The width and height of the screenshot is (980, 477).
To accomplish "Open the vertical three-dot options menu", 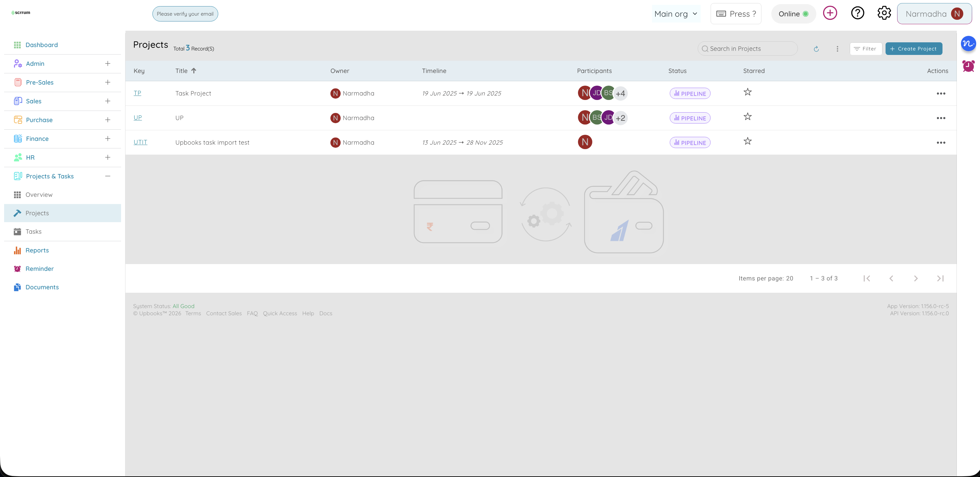I will point(837,49).
